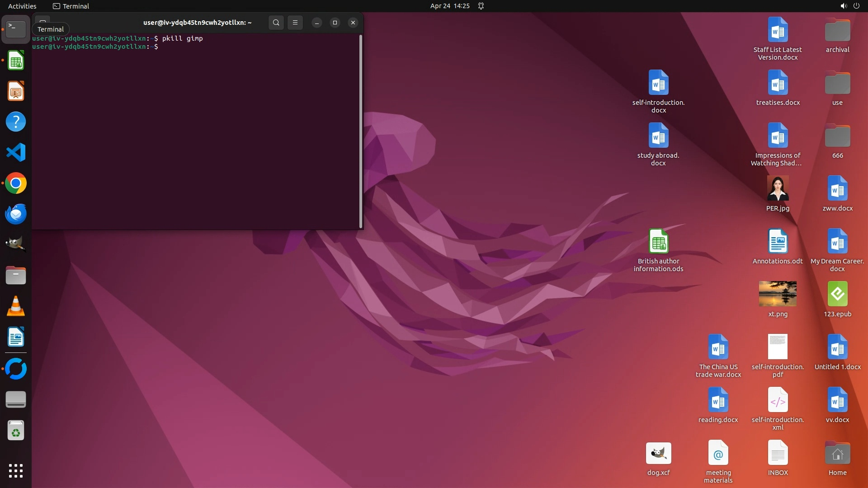The width and height of the screenshot is (868, 488).
Task: Click the terminal search icon
Action: [x=276, y=23]
